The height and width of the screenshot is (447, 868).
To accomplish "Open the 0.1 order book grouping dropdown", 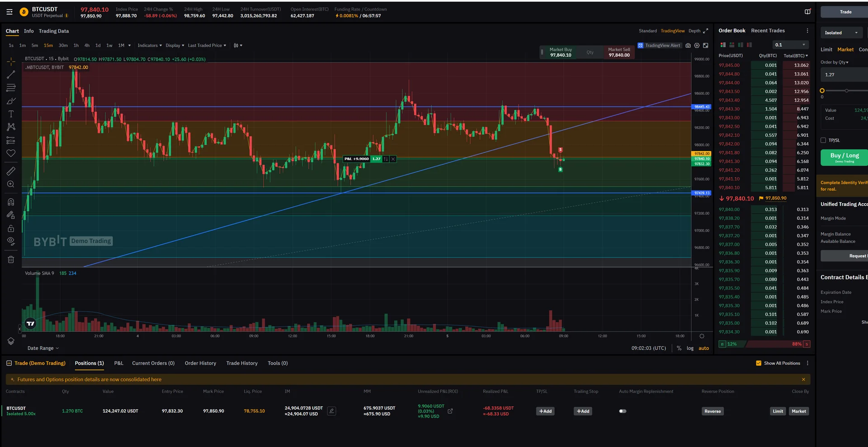I will click(790, 45).
